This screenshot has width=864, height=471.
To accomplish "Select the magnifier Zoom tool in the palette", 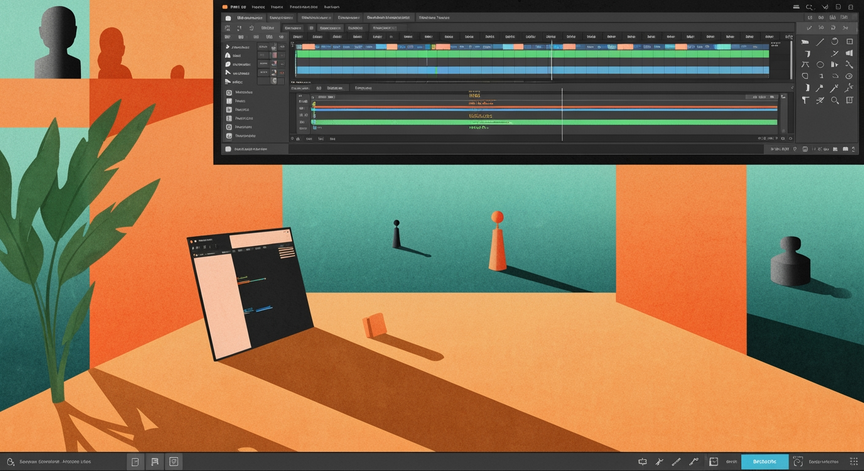I will pyautogui.click(x=835, y=100).
